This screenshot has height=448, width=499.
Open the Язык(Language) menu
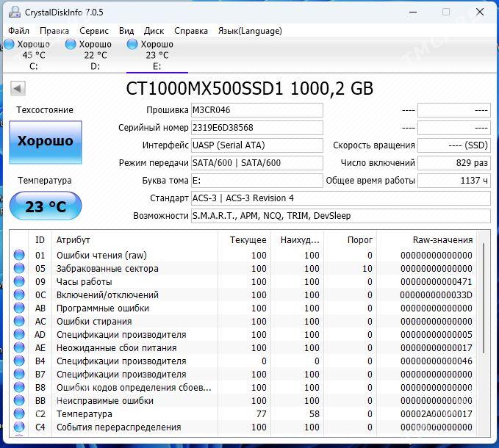click(249, 31)
